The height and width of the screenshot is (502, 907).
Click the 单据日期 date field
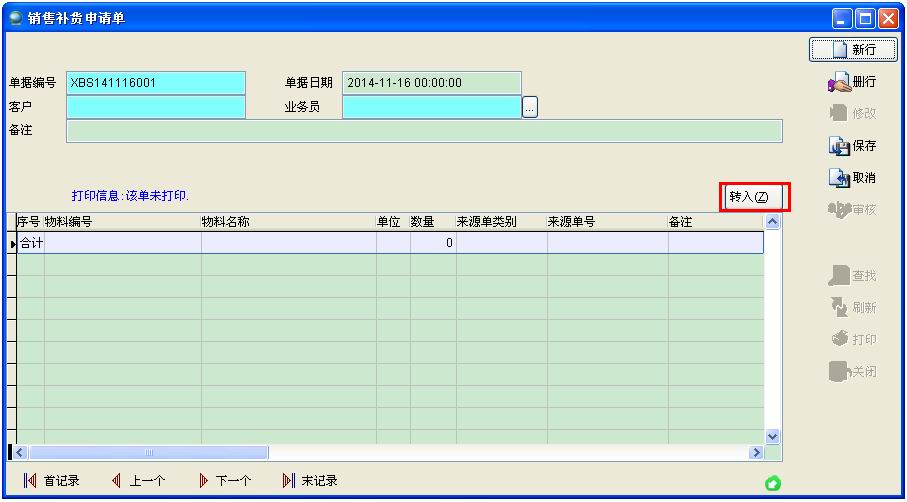(431, 83)
